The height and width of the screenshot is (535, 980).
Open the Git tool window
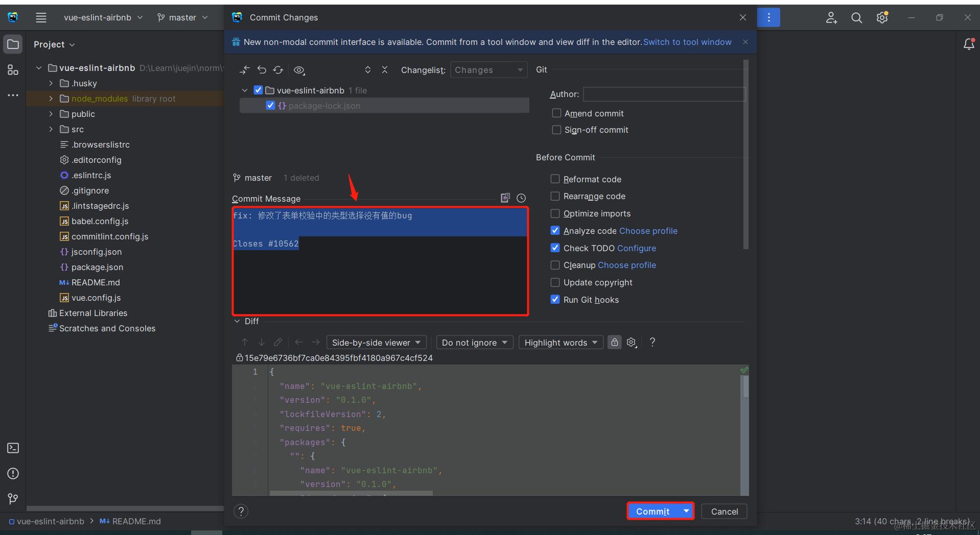coord(13,499)
